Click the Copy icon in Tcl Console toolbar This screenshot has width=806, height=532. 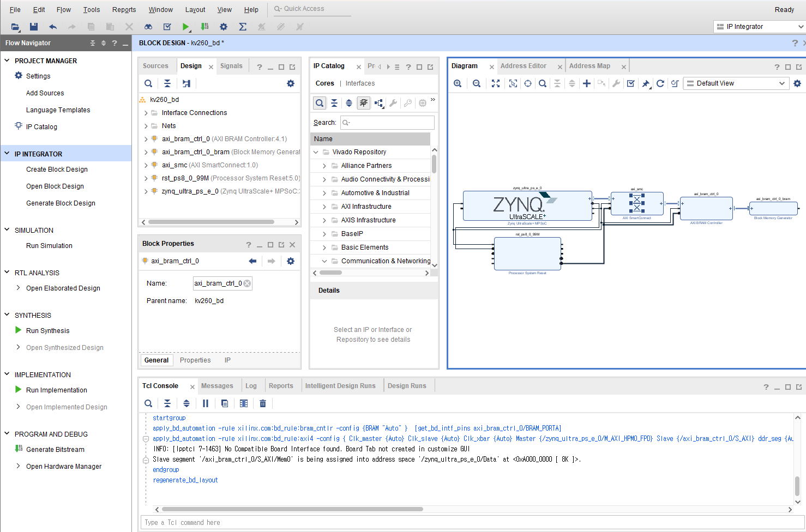tap(225, 403)
